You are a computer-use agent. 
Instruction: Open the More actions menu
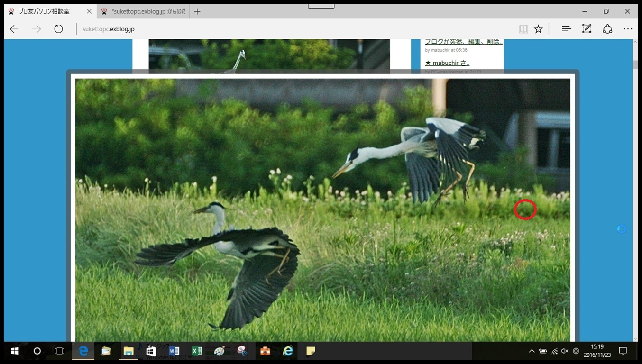click(628, 29)
